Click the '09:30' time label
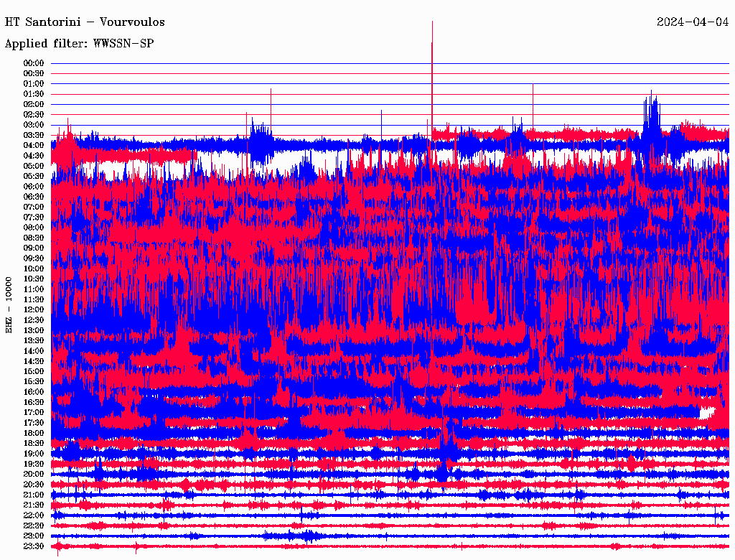Screen dimensions: 735x560 coord(34,258)
